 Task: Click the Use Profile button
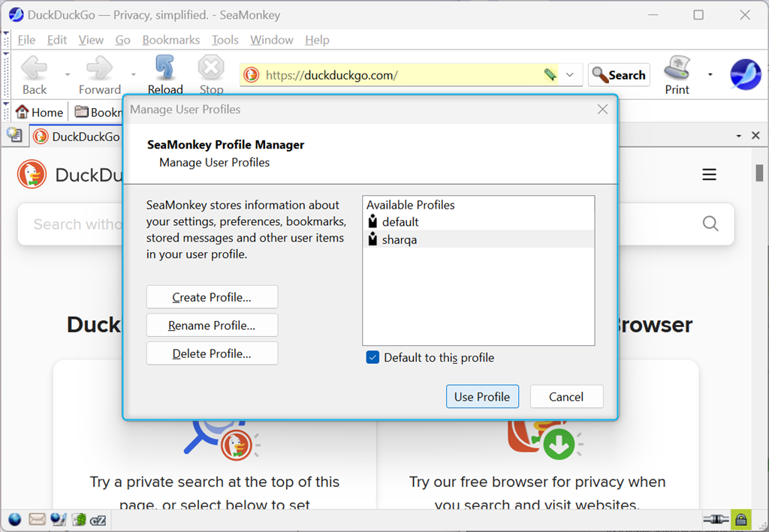coord(482,396)
